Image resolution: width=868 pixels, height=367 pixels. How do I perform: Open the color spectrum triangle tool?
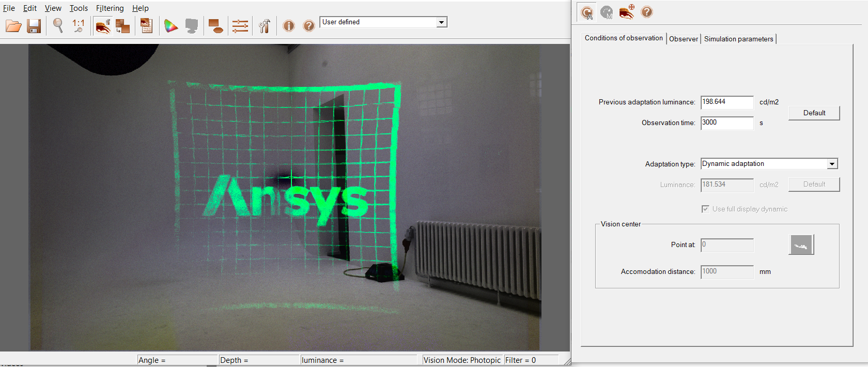tap(171, 26)
